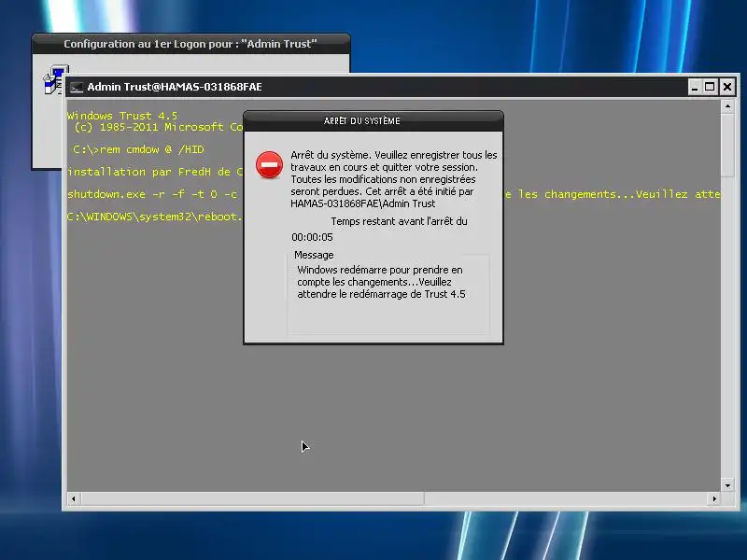Click the setup icon in Configuration window

coord(56,80)
